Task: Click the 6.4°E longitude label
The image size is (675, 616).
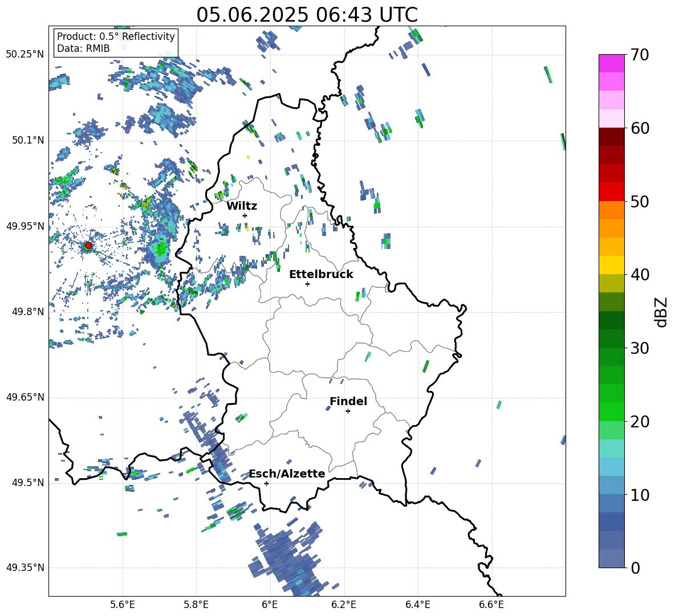Action: 417,605
